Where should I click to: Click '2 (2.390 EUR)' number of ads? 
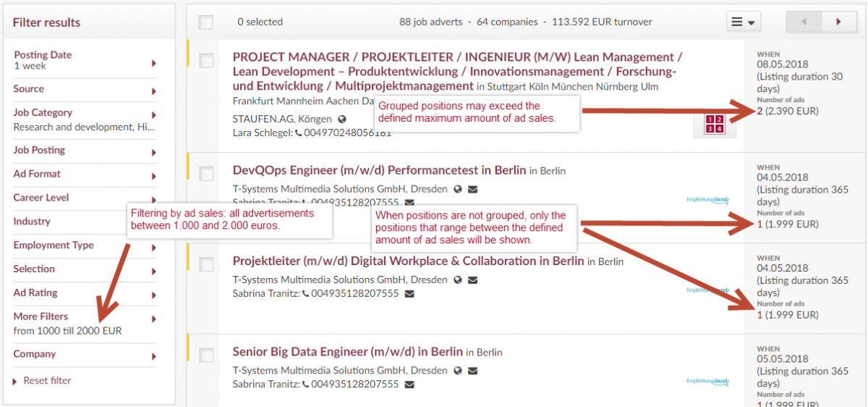click(788, 111)
